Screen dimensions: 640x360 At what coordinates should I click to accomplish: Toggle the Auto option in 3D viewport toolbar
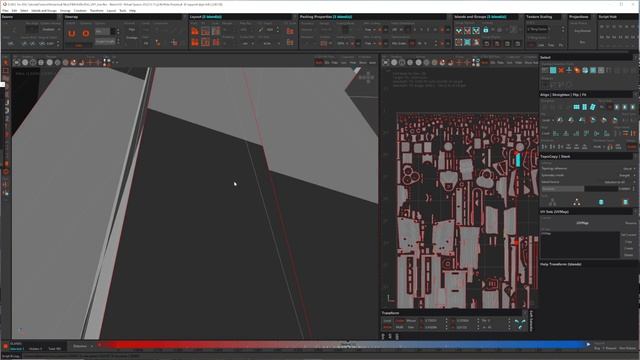click(319, 62)
